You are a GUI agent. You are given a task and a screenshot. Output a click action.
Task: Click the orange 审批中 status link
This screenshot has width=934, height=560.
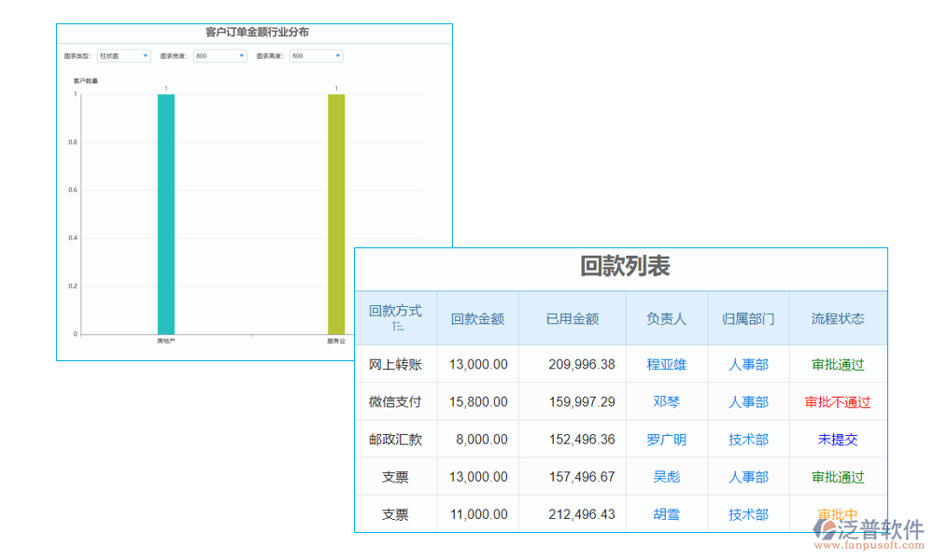click(x=836, y=513)
